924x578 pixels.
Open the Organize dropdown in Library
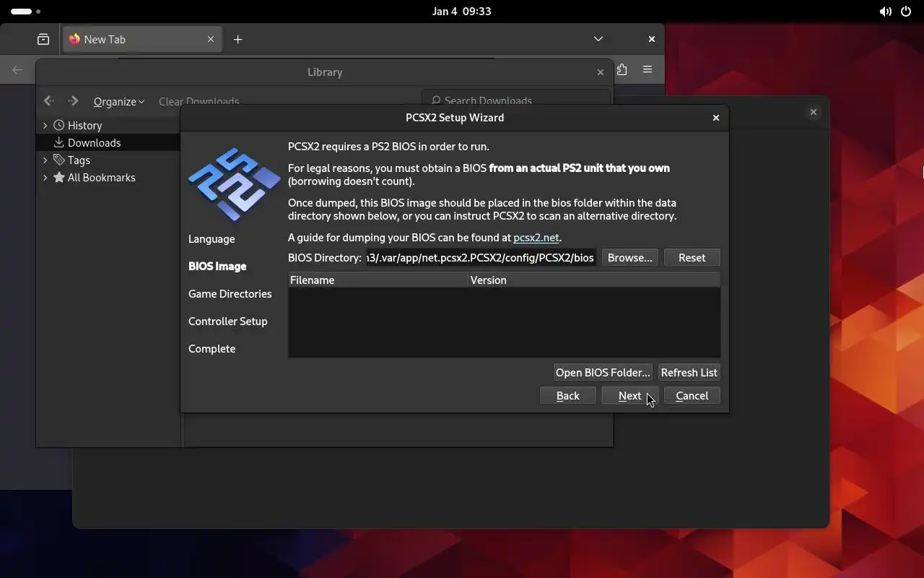119,101
